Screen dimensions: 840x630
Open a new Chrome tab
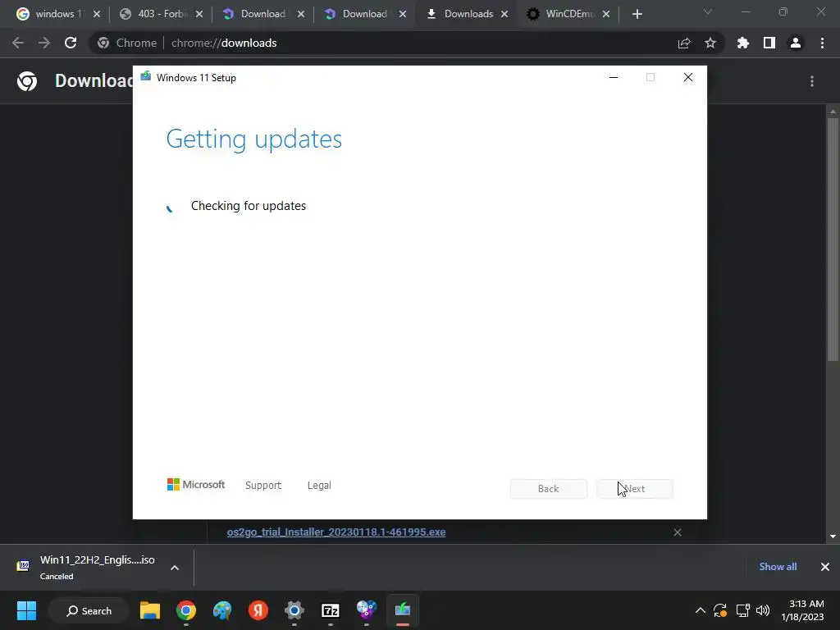click(x=637, y=14)
